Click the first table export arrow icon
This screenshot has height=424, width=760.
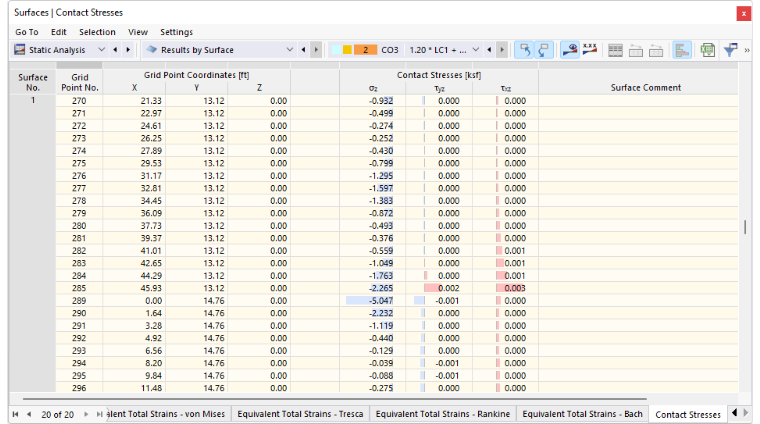coord(636,50)
